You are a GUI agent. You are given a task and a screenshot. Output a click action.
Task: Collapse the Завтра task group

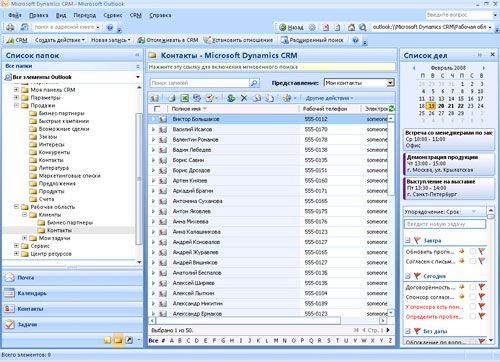(407, 240)
